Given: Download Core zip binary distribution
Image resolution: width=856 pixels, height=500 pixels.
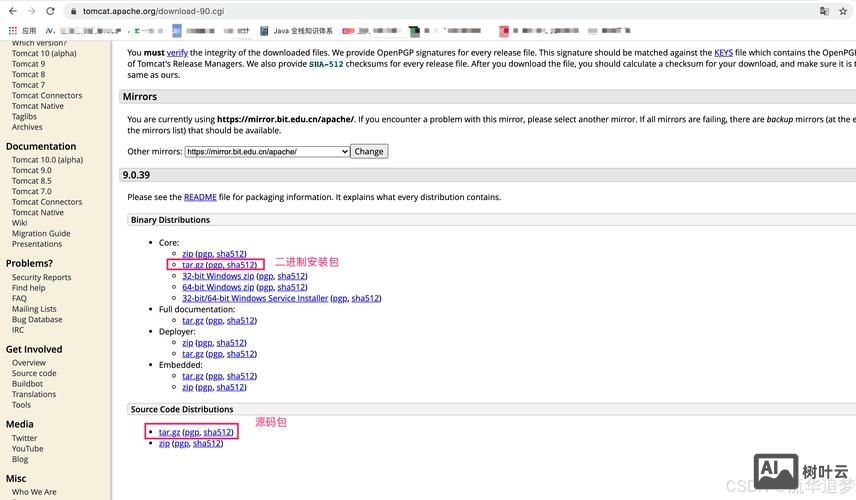Looking at the screenshot, I should pos(187,254).
